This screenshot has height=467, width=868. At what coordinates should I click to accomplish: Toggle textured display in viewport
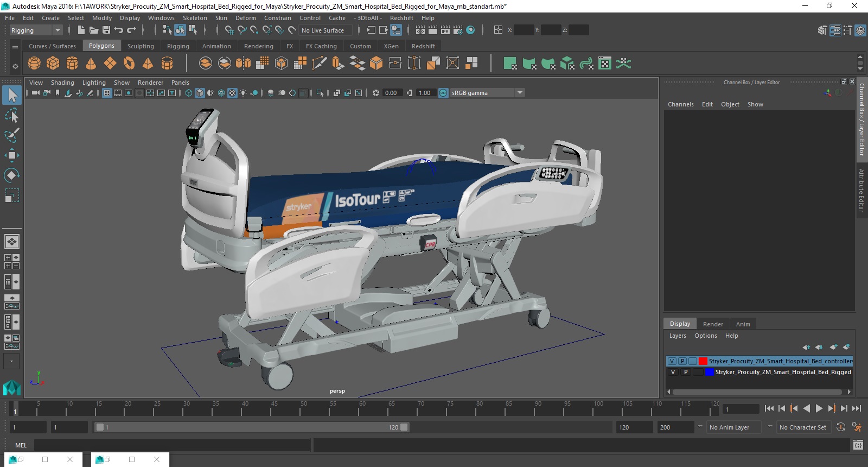[232, 93]
